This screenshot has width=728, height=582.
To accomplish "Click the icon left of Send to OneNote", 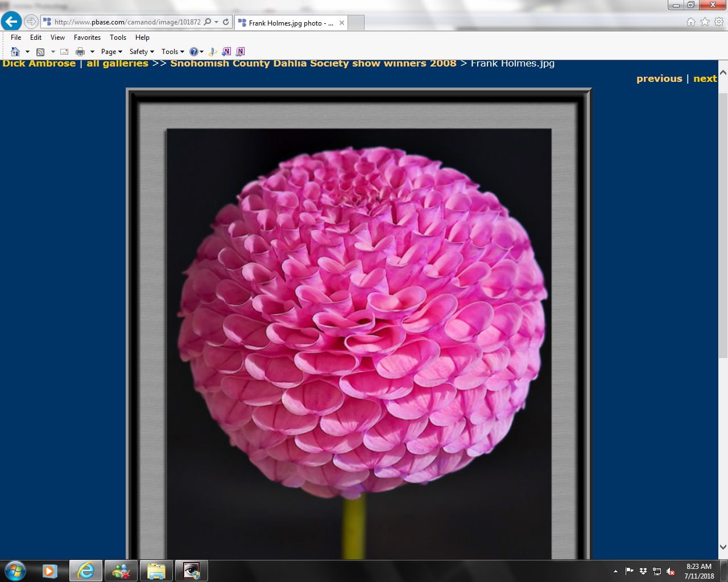I will tap(213, 52).
